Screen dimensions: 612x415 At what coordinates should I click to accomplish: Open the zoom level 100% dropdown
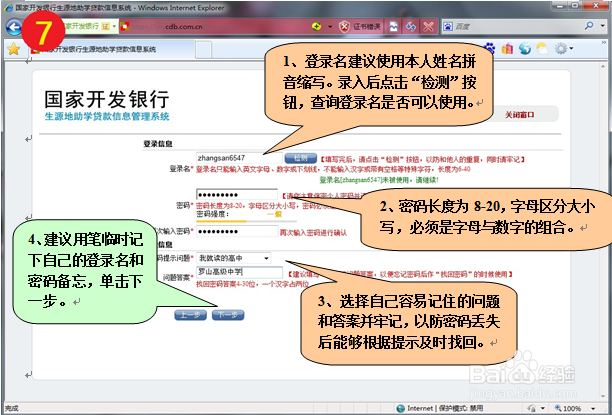(593, 408)
